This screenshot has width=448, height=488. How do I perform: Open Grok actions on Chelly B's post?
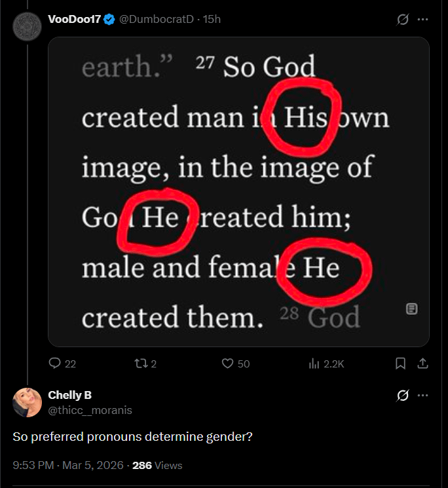[x=403, y=395]
